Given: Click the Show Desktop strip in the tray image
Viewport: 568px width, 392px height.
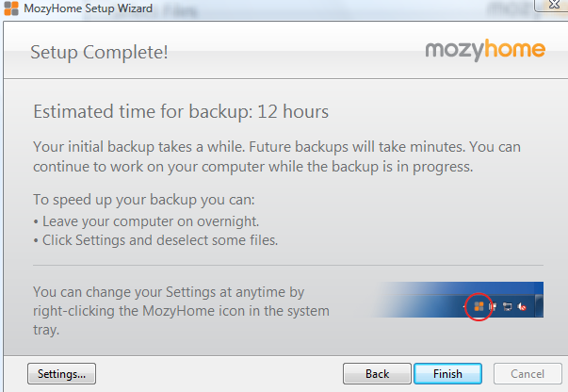Looking at the screenshot, I should click(539, 306).
